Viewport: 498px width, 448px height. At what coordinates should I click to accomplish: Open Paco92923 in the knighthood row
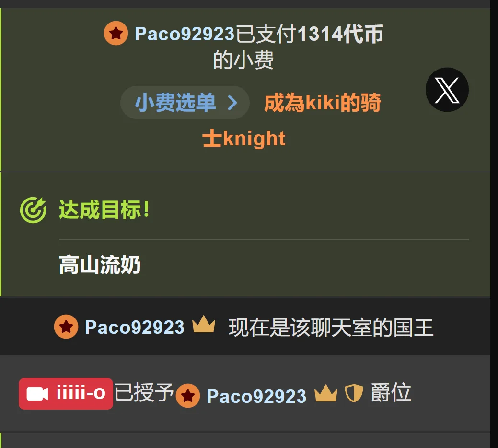[x=256, y=396]
